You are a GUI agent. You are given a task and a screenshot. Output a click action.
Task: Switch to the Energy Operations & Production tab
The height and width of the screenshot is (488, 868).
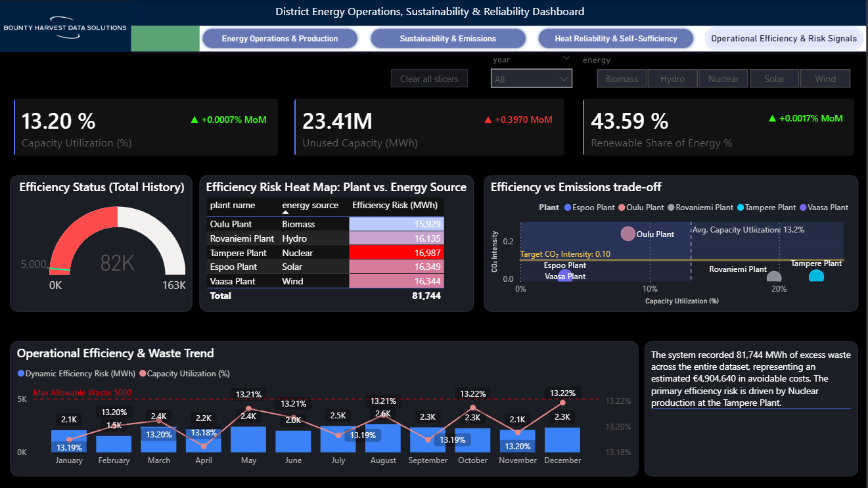pos(279,38)
